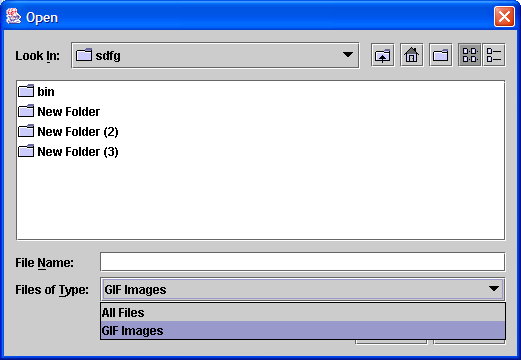Screen dimensions: 521x360
Task: Click the 'New Folder (2)' name text
Action: [78, 132]
